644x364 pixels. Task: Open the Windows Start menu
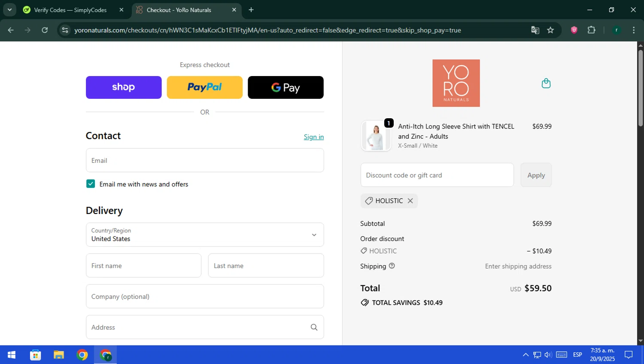[x=12, y=355]
